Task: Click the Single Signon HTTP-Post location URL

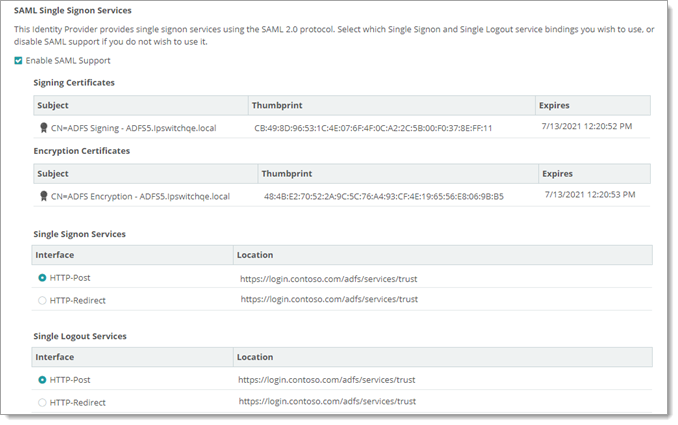Action: point(329,277)
